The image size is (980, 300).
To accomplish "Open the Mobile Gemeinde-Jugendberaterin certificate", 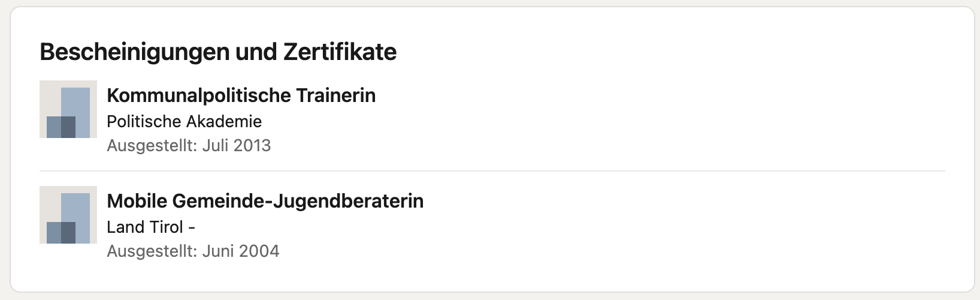I will [x=265, y=201].
